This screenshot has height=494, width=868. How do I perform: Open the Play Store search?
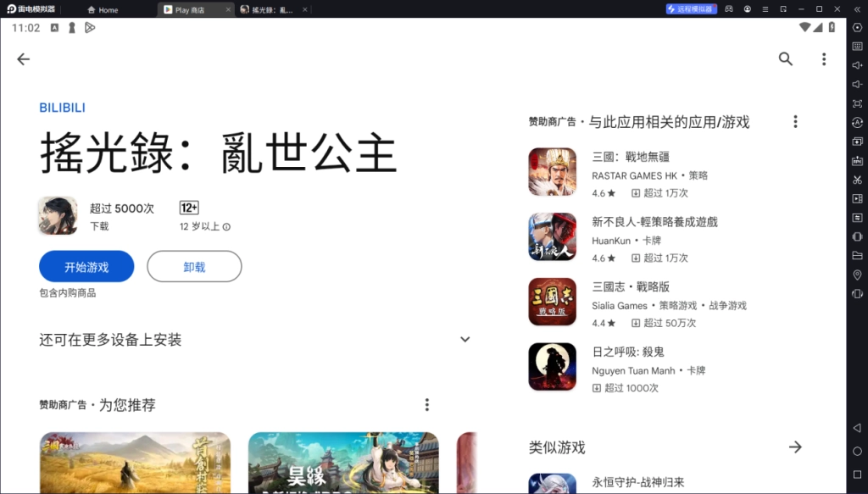point(786,59)
